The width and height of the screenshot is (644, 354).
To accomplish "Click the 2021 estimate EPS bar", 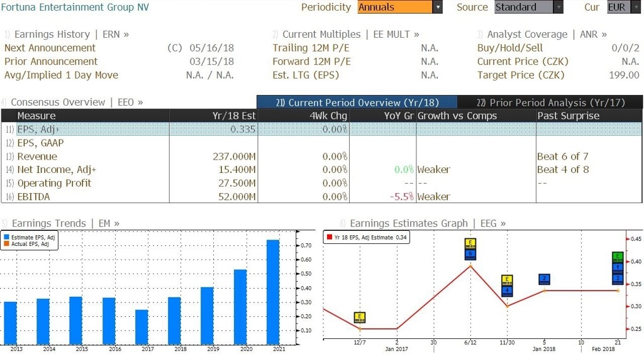I will pos(273,292).
